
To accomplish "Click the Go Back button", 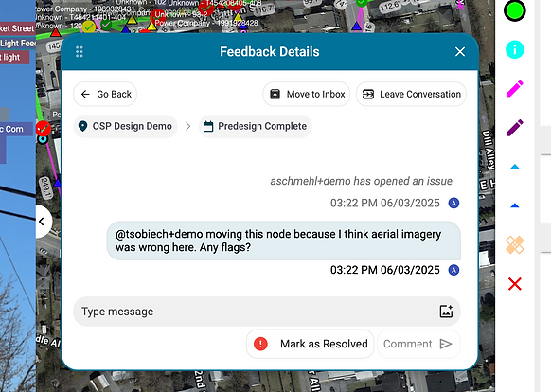I will (x=105, y=95).
